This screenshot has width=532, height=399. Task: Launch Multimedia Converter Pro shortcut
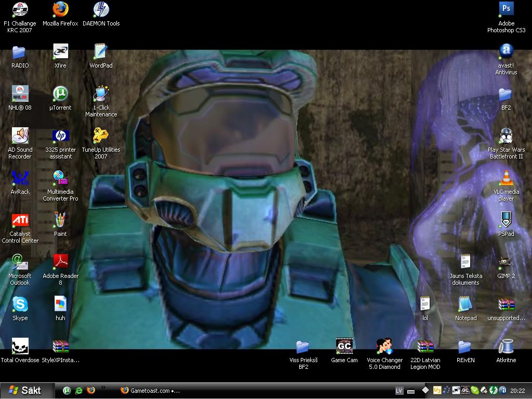[x=60, y=185]
